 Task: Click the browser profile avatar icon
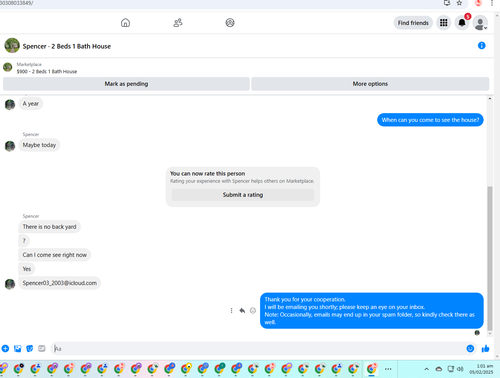[478, 3]
